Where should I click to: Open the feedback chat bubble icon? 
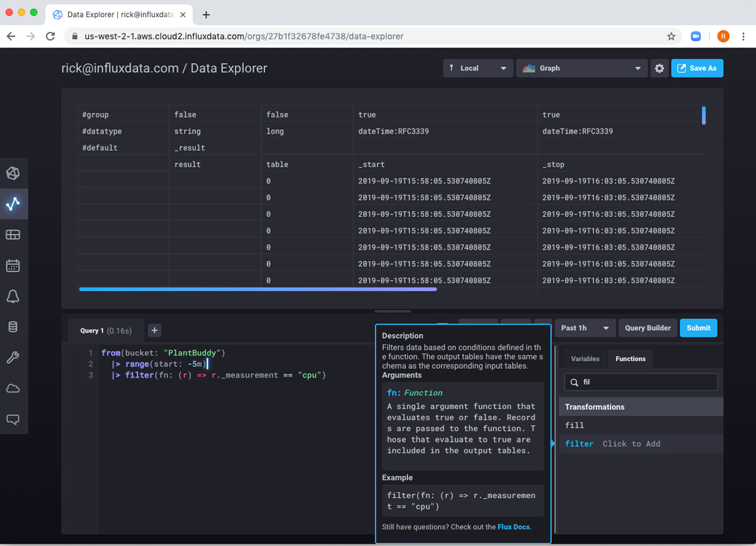(x=13, y=419)
